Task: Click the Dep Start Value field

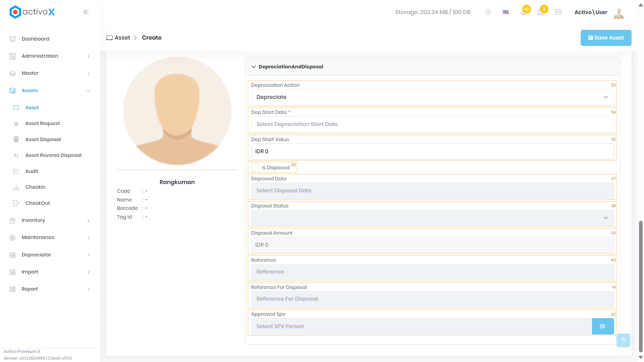Action: click(432, 152)
